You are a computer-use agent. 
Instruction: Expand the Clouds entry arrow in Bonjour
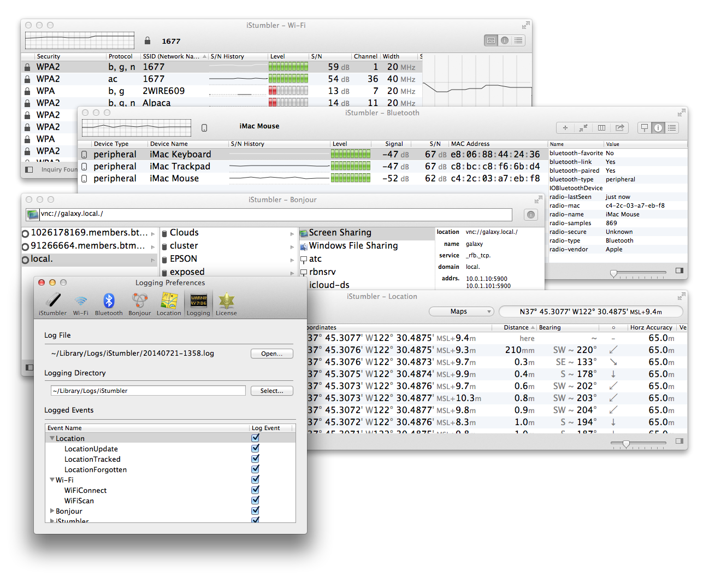[x=292, y=233]
